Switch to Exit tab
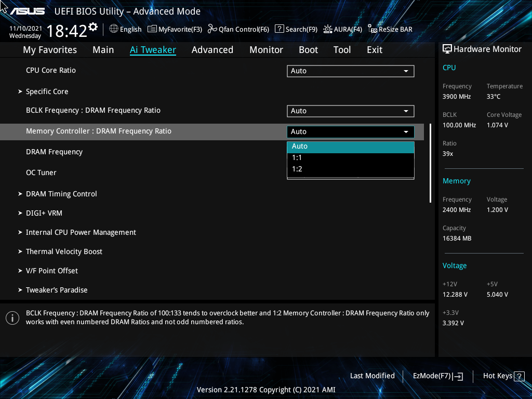532x399 pixels. tap(375, 50)
